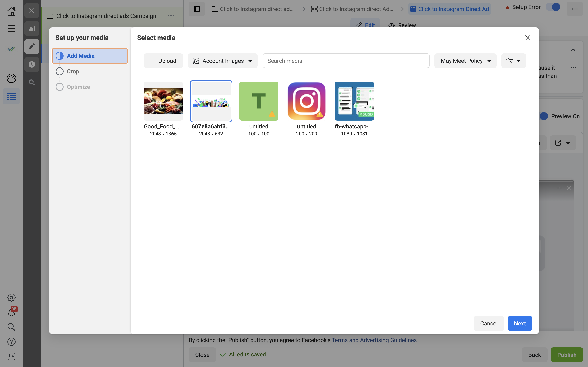Click the Analytics bar chart icon
This screenshot has width=588, height=367.
point(32,28)
